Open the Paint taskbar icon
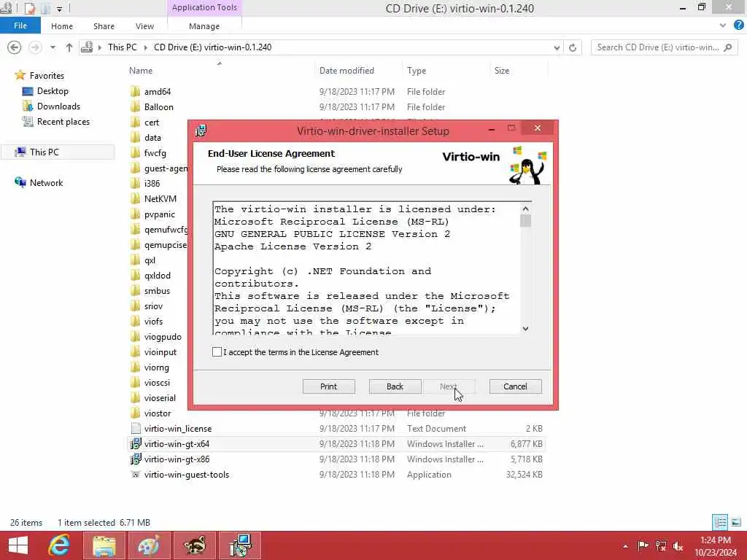The height and width of the screenshot is (560, 747). (149, 545)
